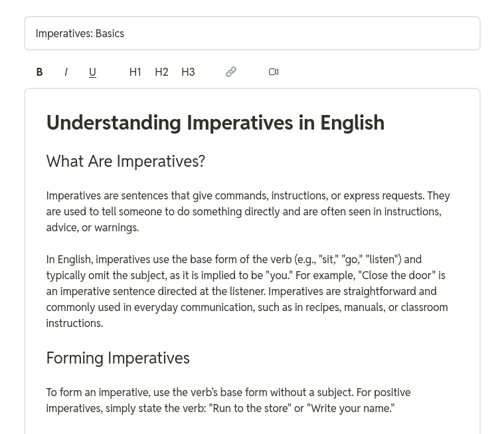Choose the H3 heading style
The width and height of the screenshot is (504, 434).
tap(188, 72)
